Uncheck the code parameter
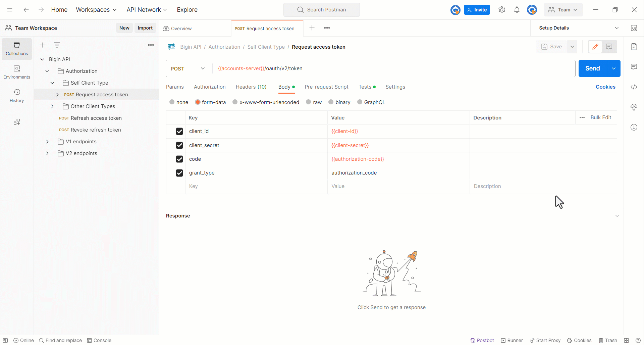This screenshot has width=644, height=345. pyautogui.click(x=179, y=159)
